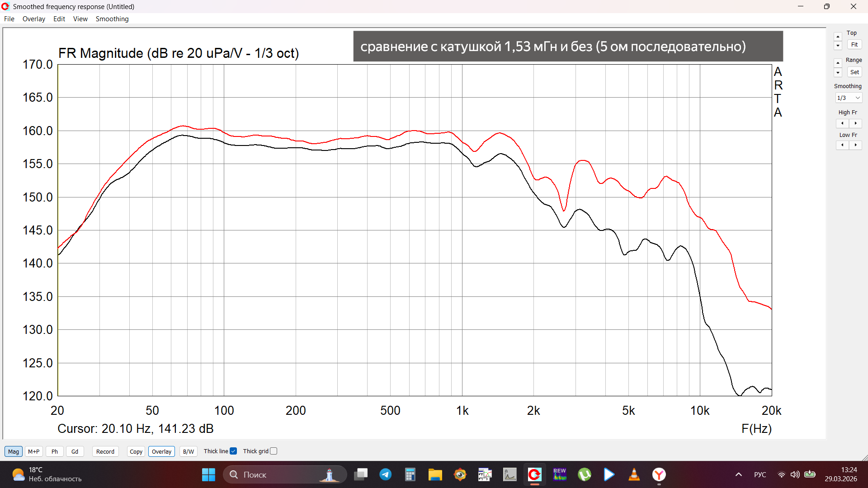Open the Smoothing menu
This screenshot has height=488, width=868.
[112, 19]
